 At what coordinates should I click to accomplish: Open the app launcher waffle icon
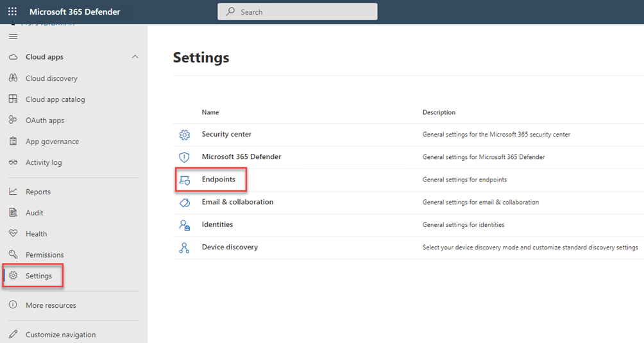(x=13, y=12)
